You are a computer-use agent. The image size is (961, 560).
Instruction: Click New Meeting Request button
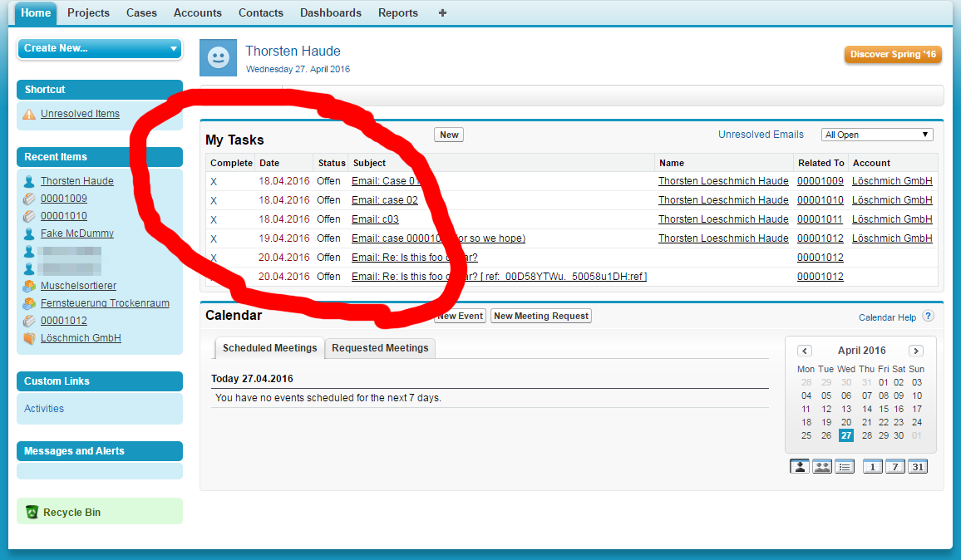(x=541, y=317)
